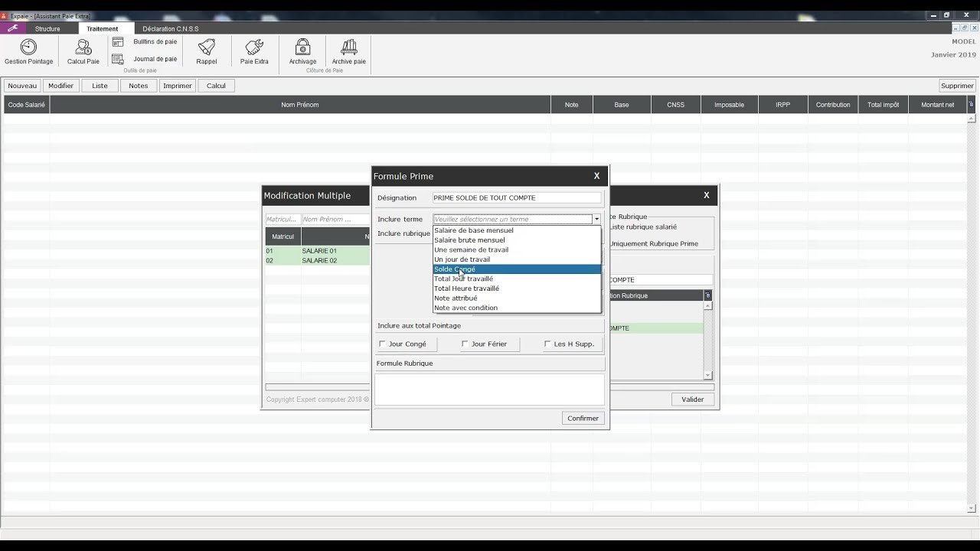This screenshot has height=551, width=980.
Task: Click the Modifier button
Action: [61, 86]
